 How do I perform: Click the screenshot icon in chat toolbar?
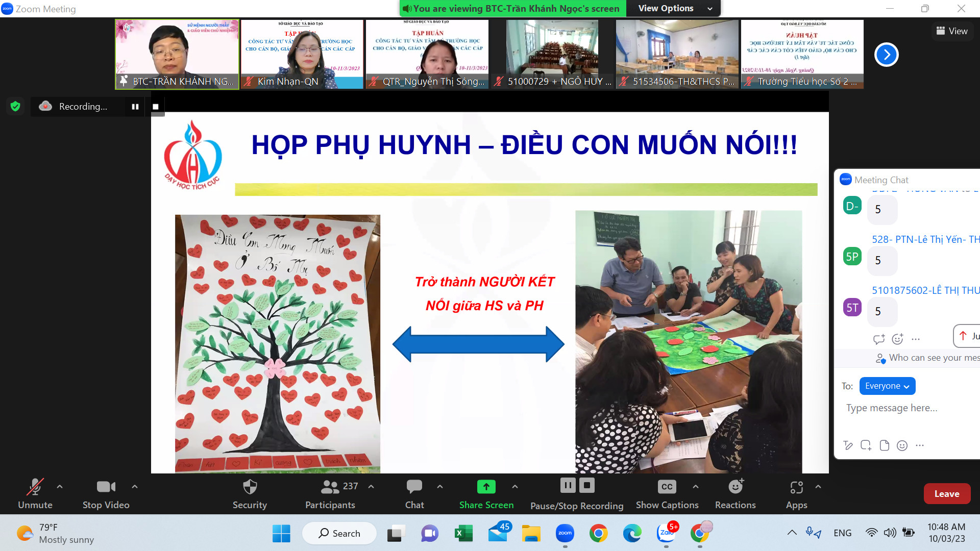tap(866, 445)
